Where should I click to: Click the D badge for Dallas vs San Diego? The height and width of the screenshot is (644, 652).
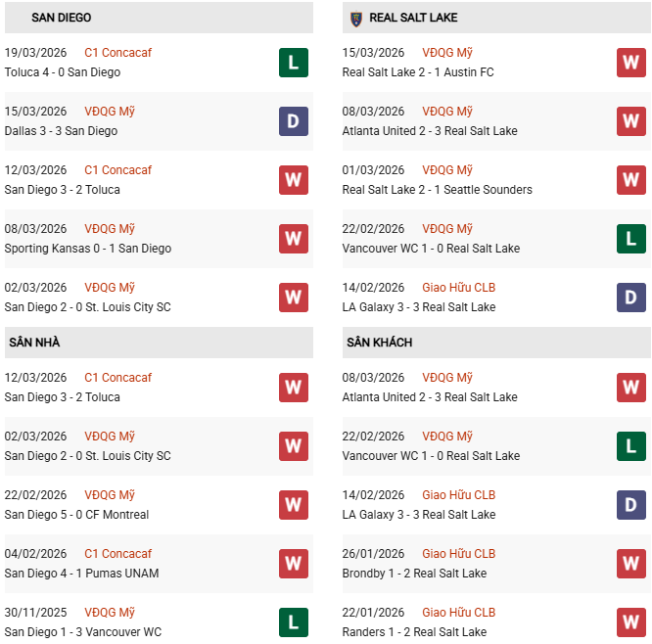[x=294, y=121]
